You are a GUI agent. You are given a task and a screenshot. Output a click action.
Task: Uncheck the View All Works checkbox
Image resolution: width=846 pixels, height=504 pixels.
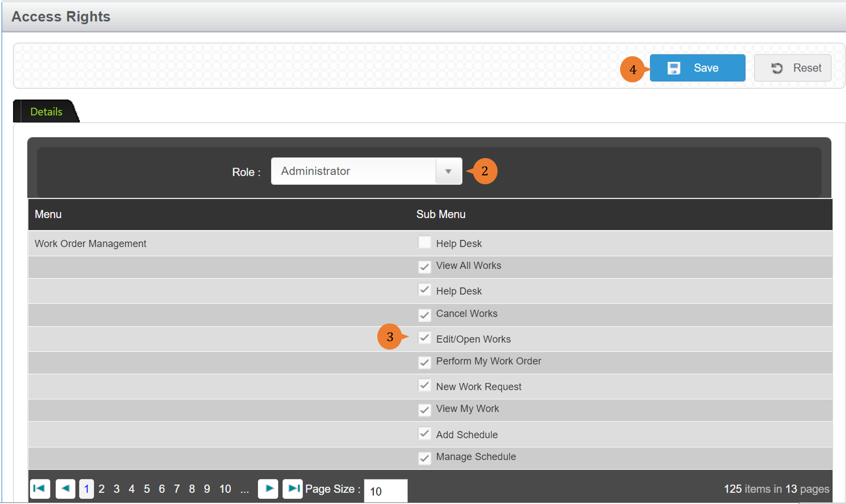click(425, 267)
